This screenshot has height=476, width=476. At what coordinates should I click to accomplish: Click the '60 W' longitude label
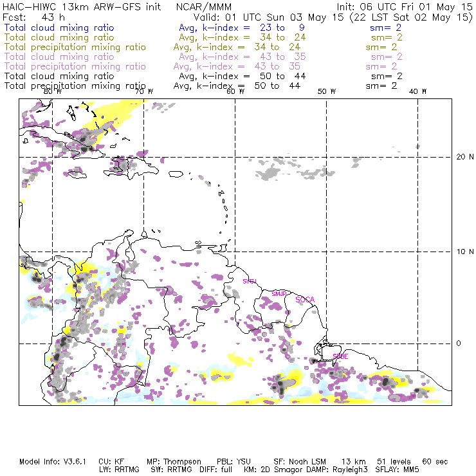pos(235,91)
